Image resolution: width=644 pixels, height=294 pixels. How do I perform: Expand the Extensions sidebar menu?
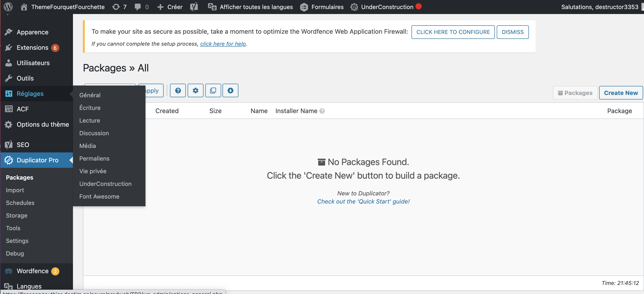point(32,47)
